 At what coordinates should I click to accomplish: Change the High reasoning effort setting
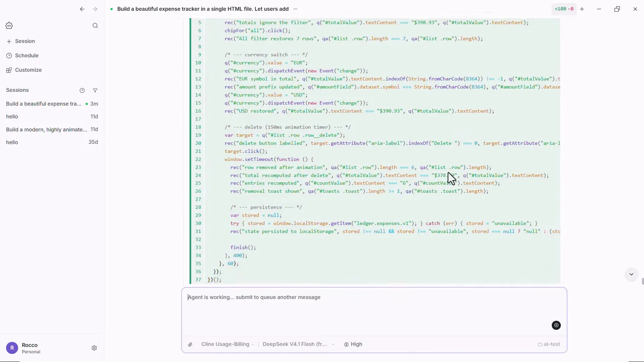pyautogui.click(x=353, y=344)
